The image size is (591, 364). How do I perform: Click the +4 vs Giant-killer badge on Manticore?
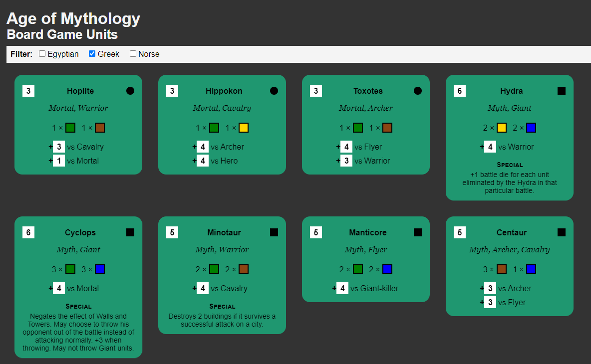(x=342, y=288)
